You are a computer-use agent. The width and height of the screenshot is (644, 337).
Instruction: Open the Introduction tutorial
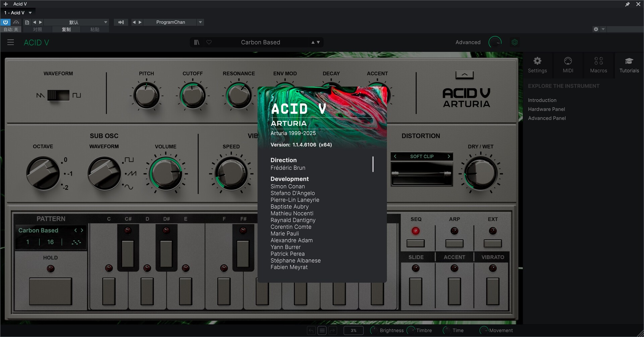(x=542, y=100)
